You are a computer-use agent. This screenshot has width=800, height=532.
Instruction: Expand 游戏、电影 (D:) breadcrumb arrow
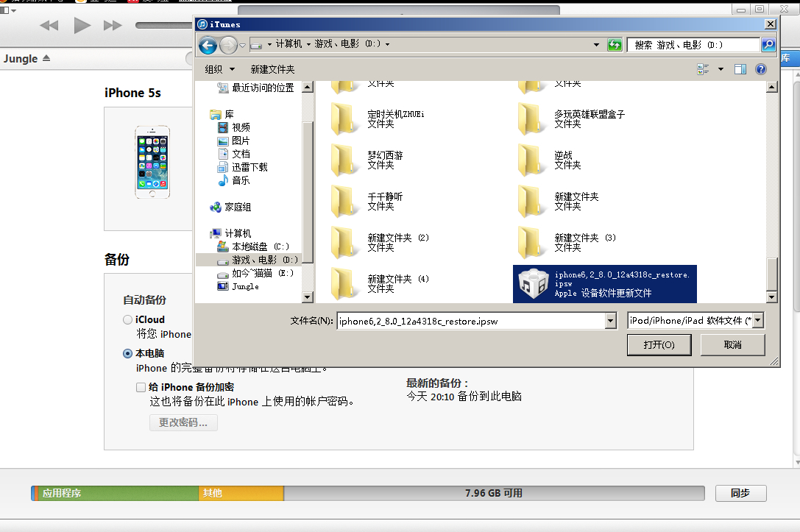coord(387,44)
